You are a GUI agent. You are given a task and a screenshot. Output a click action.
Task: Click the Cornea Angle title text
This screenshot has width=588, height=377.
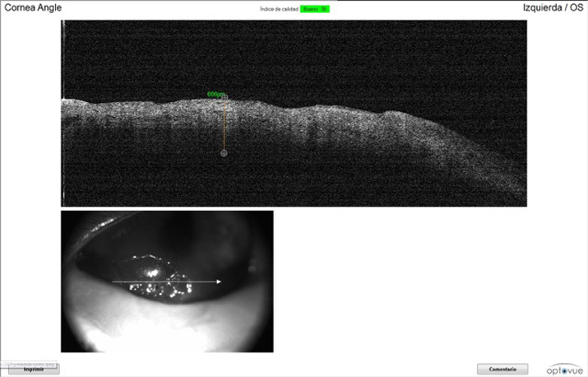[x=33, y=7]
